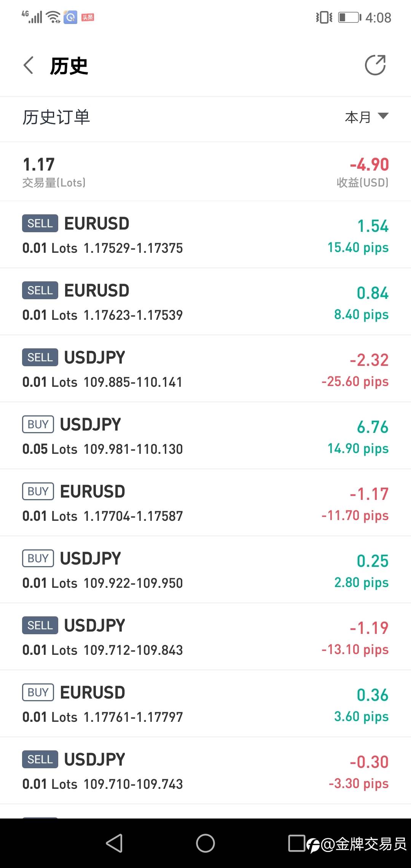Tap the back arrow beside 历史
This screenshot has width=411, height=868.
point(29,65)
